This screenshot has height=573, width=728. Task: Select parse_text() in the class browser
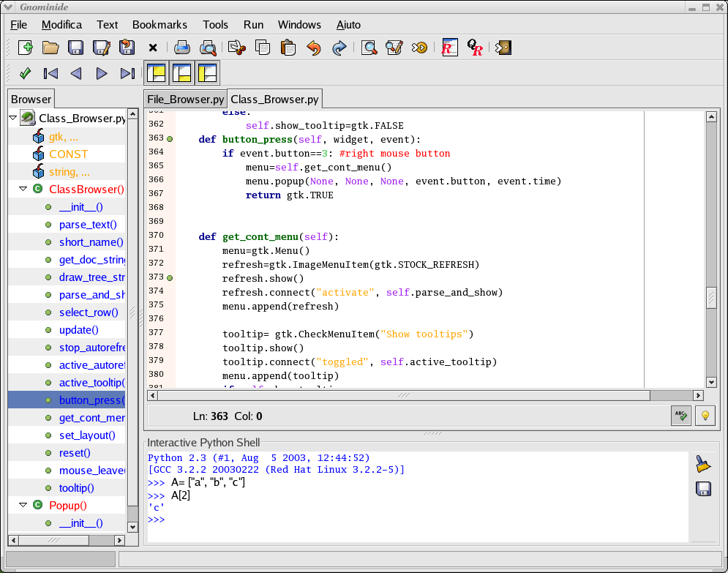(x=88, y=225)
